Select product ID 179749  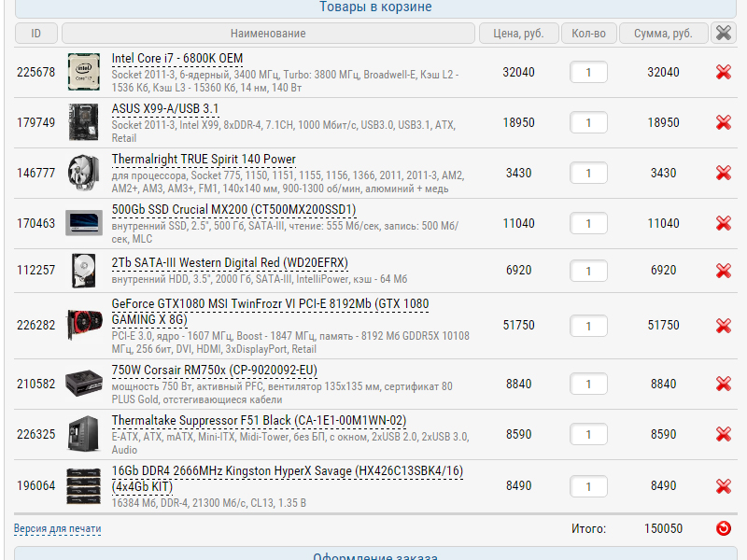(35, 123)
